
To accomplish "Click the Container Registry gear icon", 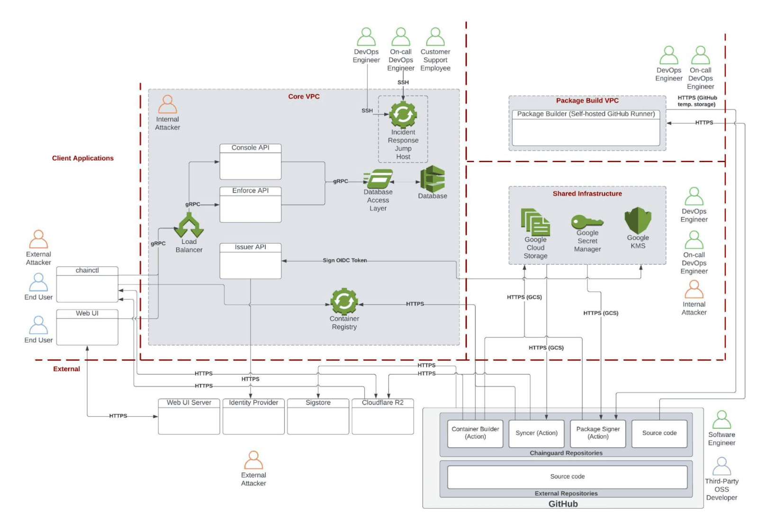I will coord(344,301).
